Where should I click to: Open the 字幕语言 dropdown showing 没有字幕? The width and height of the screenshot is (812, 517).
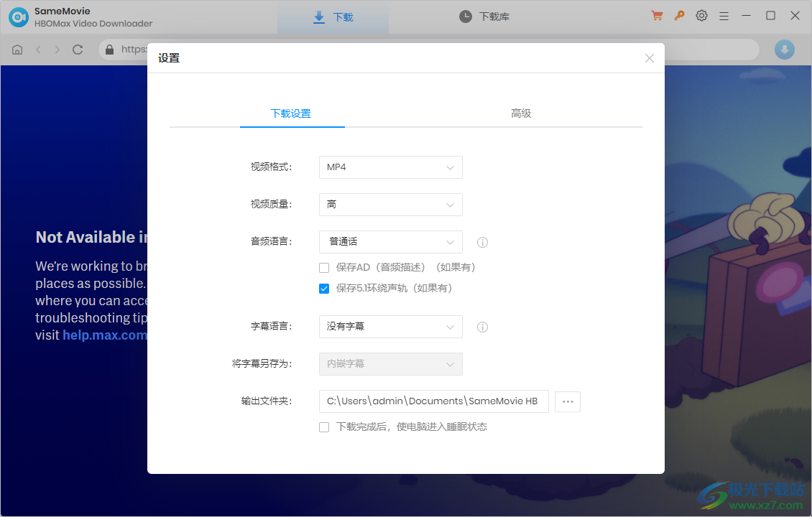[x=390, y=327]
